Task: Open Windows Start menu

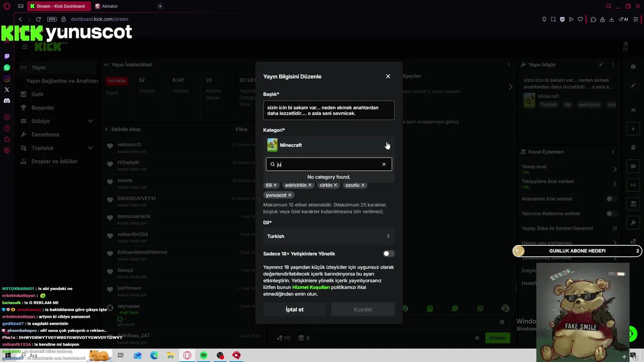Action: [x=8, y=355]
